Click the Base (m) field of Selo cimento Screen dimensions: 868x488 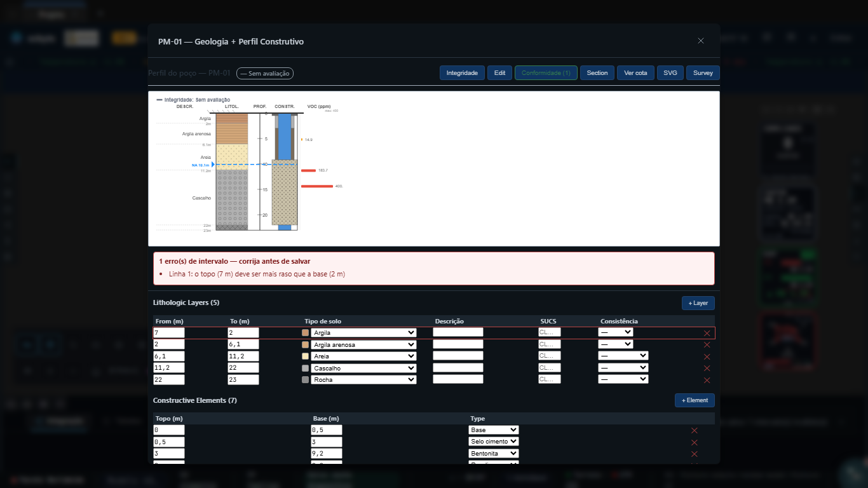tap(327, 442)
